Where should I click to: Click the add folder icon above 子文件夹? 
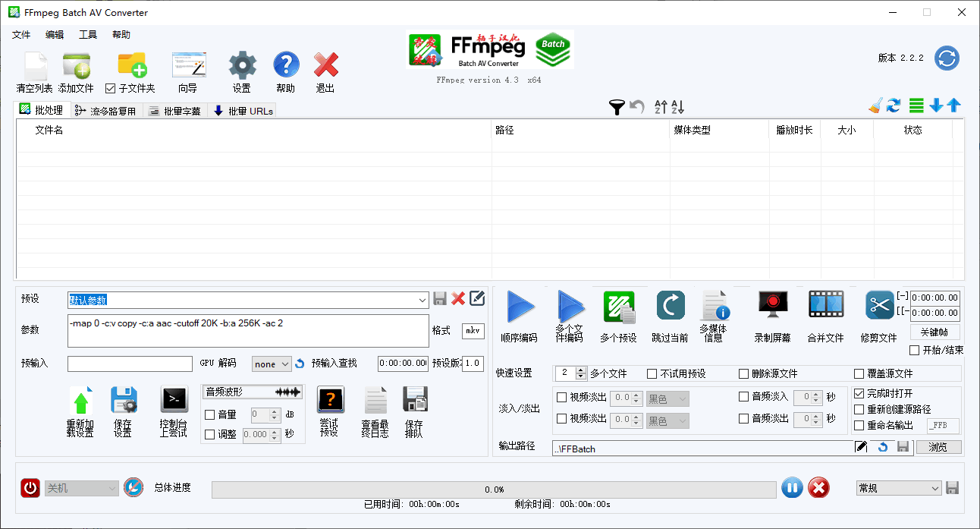[132, 65]
